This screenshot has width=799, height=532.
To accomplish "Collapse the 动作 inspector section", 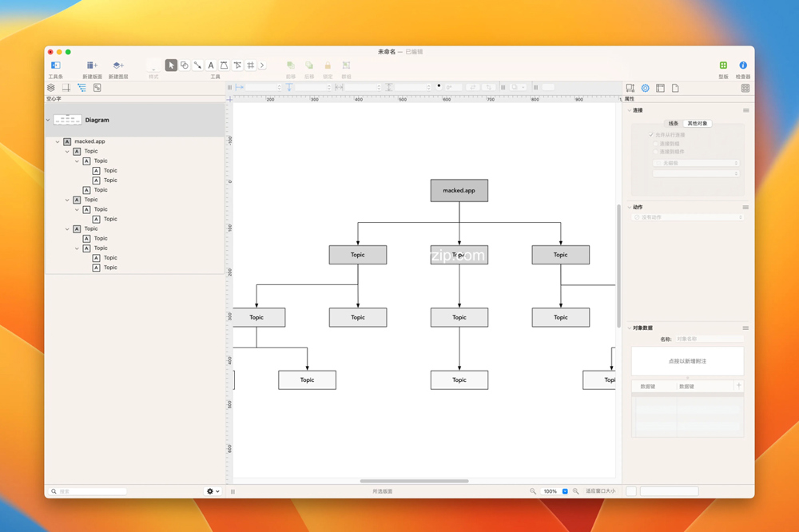I will (x=629, y=208).
